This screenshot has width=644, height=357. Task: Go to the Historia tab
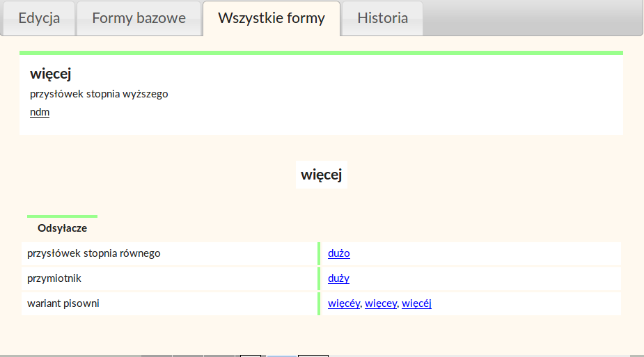382,18
